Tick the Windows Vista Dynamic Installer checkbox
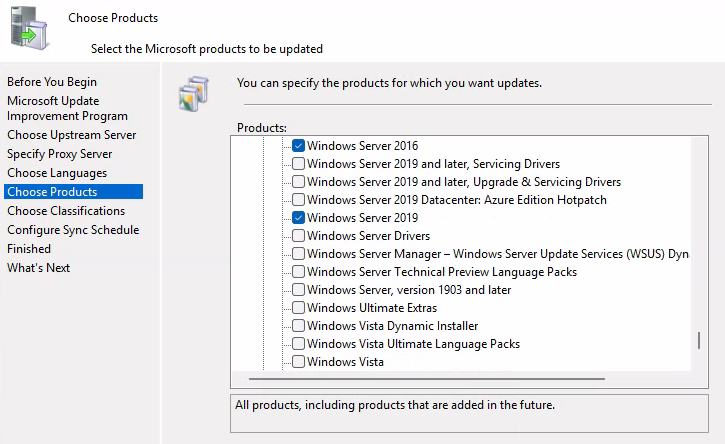Viewport: 725px width, 444px height. tap(298, 326)
